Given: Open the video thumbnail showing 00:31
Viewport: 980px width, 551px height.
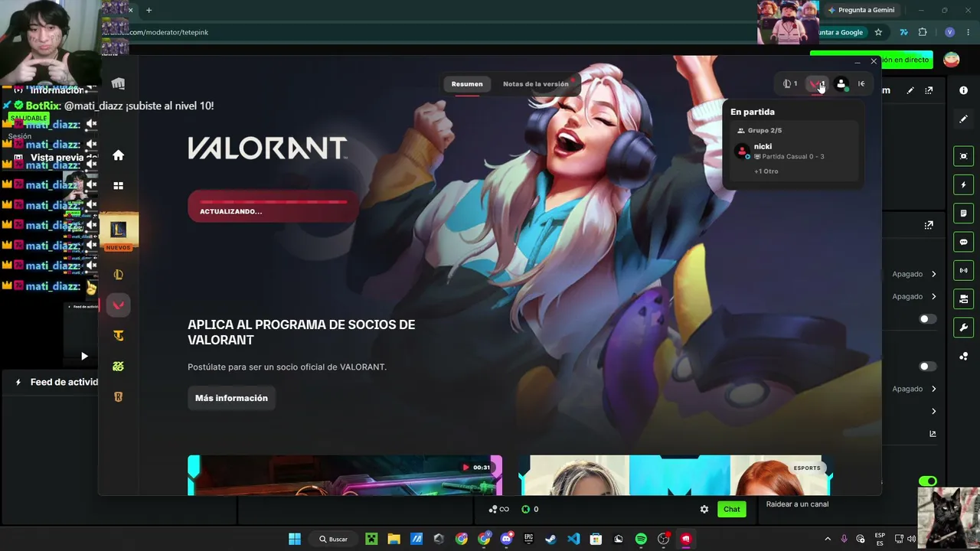Looking at the screenshot, I should tap(345, 475).
